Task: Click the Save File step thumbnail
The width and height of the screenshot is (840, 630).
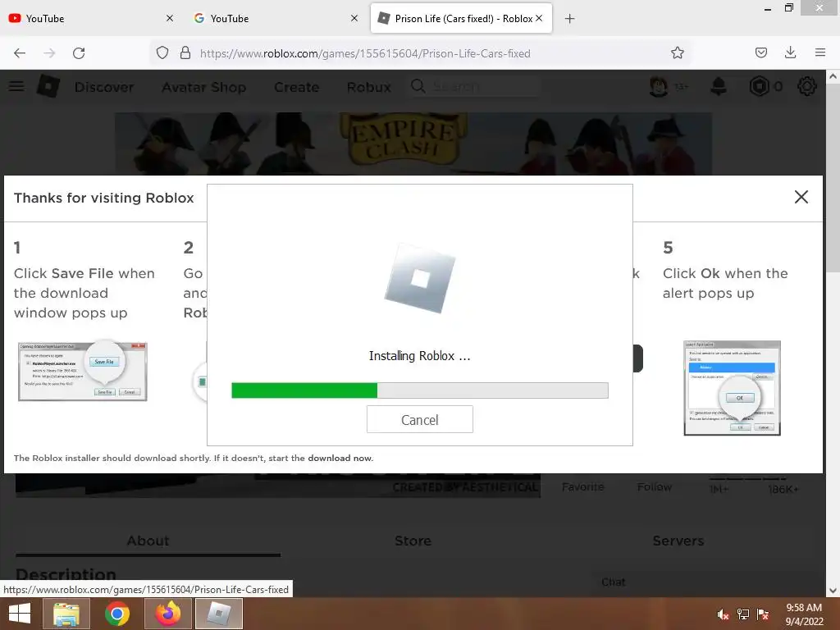Action: pos(83,372)
